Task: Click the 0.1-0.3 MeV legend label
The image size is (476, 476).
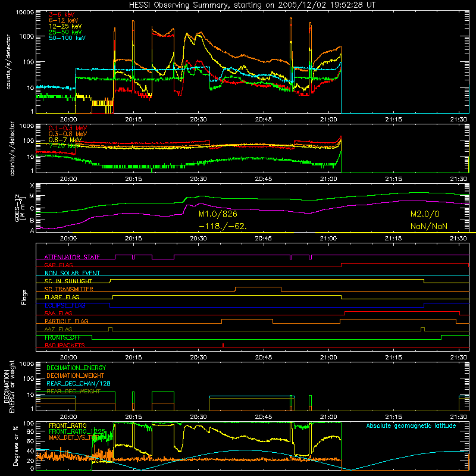Action: click(68, 128)
